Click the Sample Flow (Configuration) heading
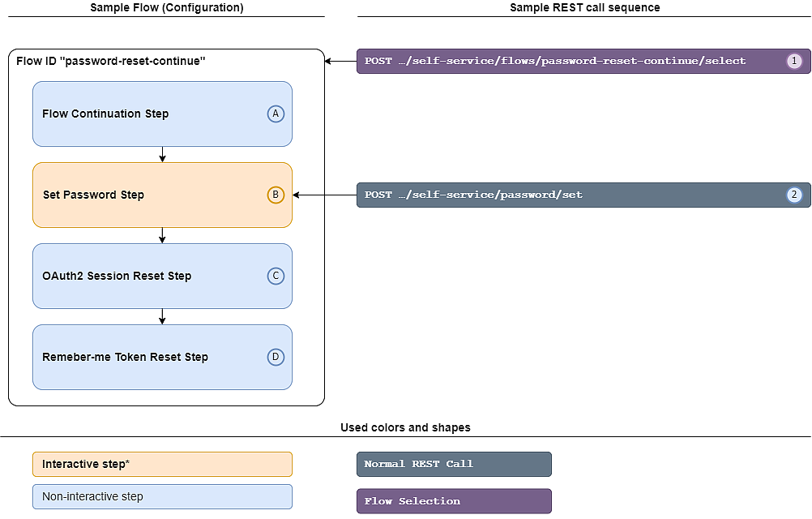 click(166, 8)
